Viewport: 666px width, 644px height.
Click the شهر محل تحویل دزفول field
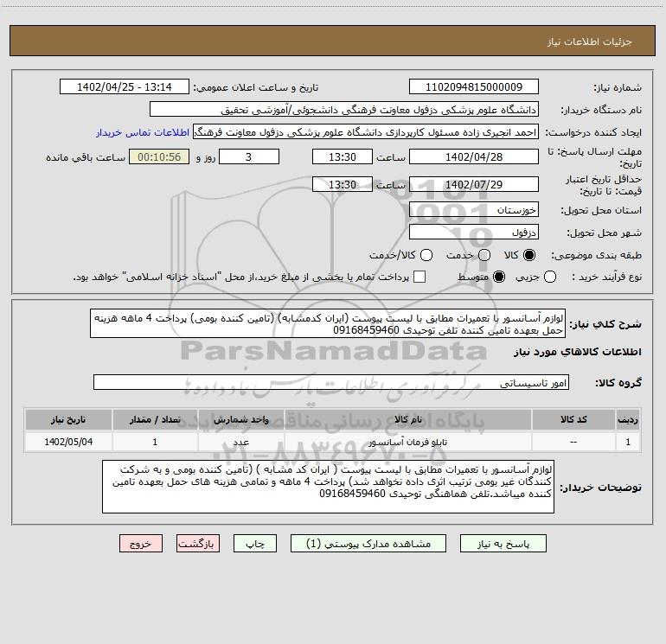coord(474,232)
